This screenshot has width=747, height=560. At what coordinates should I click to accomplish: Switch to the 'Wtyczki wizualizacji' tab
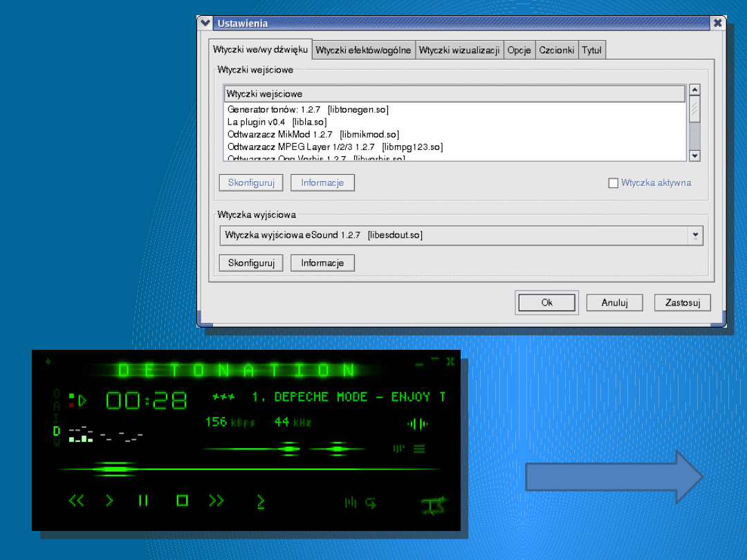pos(459,50)
